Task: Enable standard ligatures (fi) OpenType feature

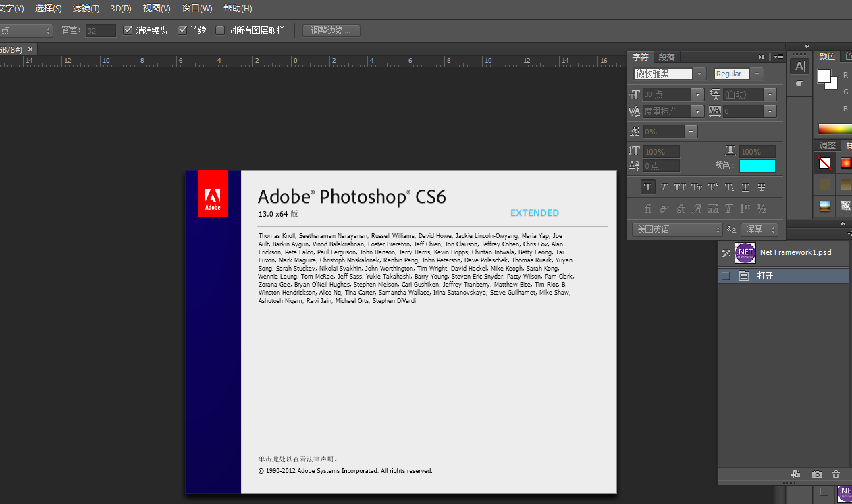Action: pos(648,208)
